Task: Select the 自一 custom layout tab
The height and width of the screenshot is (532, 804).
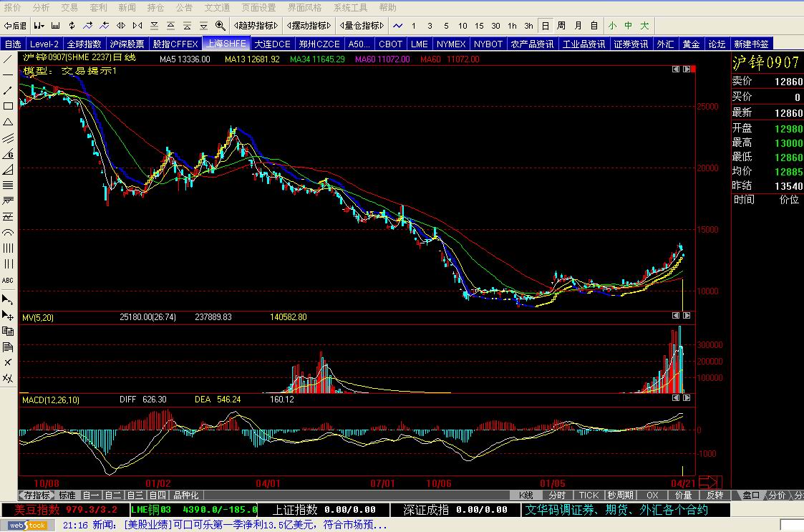Action: tap(91, 495)
